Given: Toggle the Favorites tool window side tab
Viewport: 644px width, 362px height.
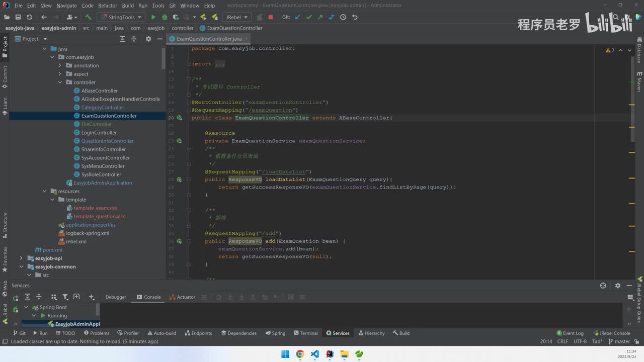Looking at the screenshot, I should pyautogui.click(x=5, y=259).
